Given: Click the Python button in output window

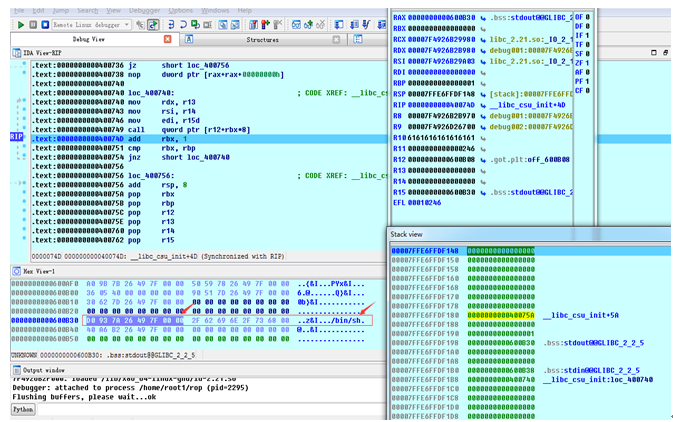Looking at the screenshot, I should [x=23, y=409].
